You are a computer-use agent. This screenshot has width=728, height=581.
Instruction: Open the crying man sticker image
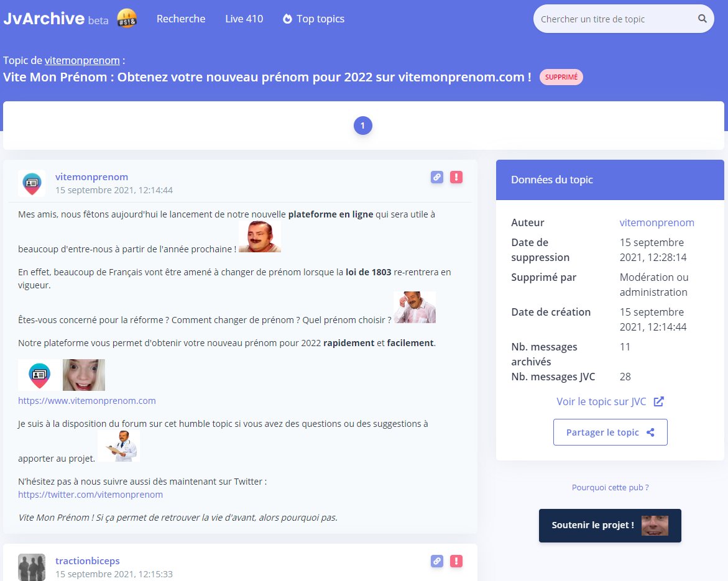click(x=415, y=307)
